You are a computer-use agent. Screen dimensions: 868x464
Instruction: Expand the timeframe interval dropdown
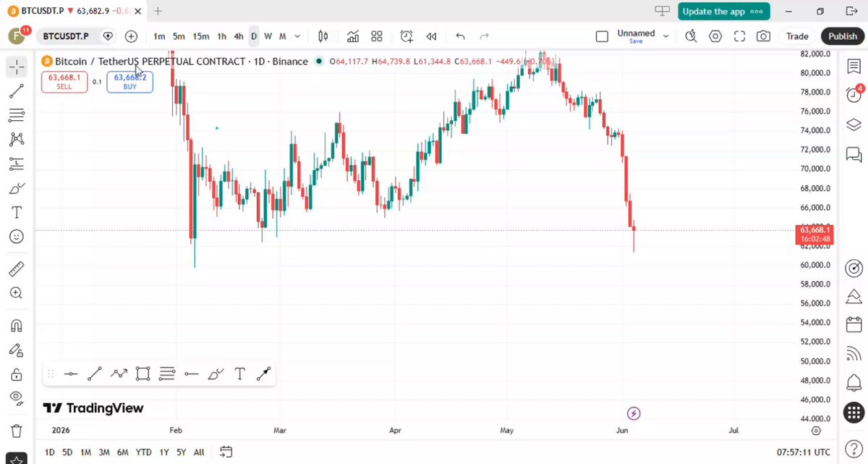pyautogui.click(x=298, y=36)
